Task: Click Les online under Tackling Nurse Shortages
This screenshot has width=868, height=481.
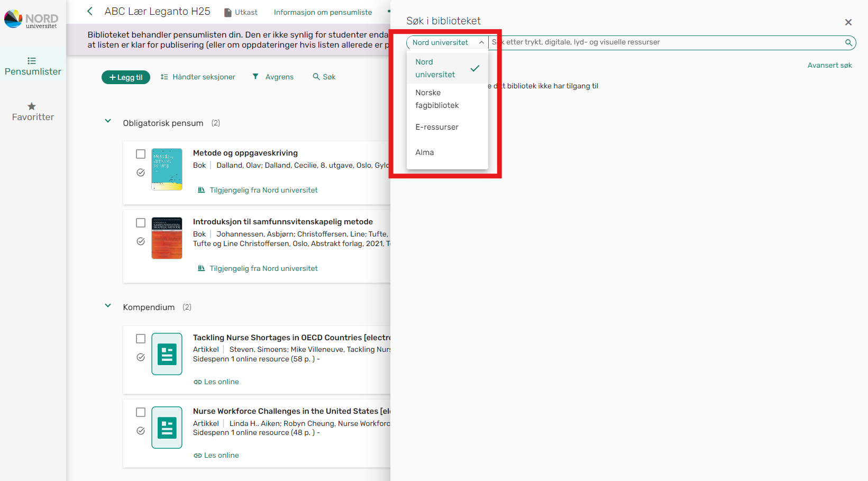Action: [216, 382]
